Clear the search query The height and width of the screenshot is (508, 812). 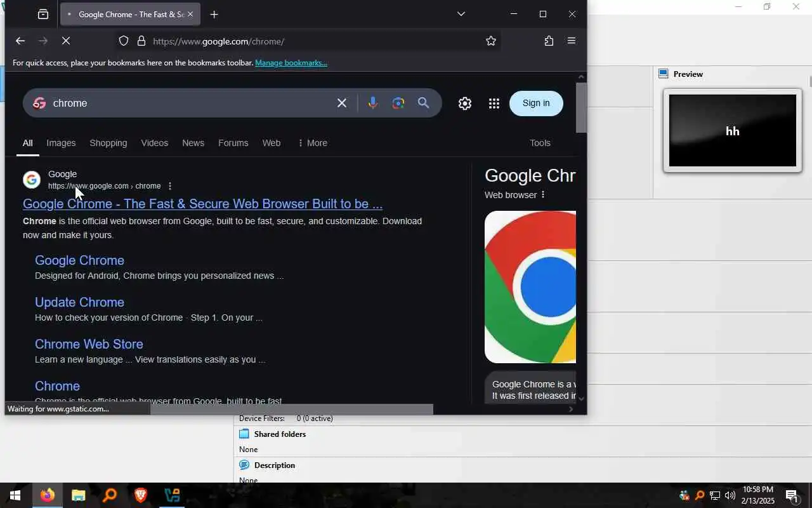(x=342, y=103)
